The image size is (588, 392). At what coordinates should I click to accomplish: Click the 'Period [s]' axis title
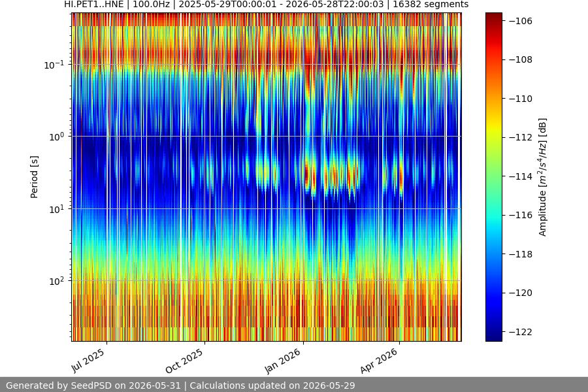[x=34, y=177]
